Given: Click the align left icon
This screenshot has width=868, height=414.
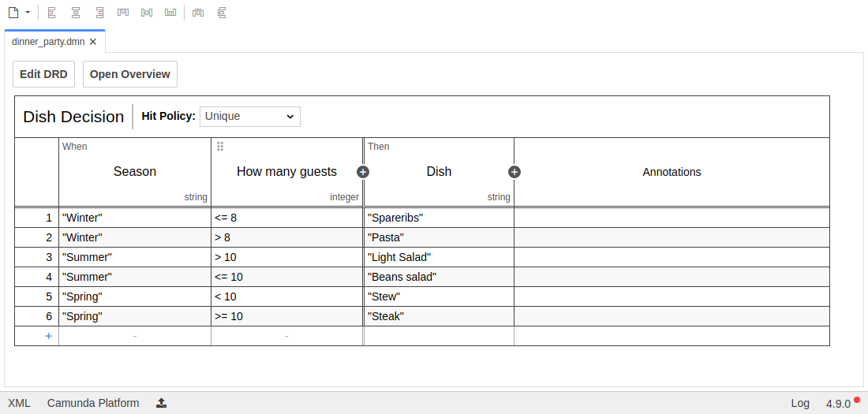Looking at the screenshot, I should point(51,13).
